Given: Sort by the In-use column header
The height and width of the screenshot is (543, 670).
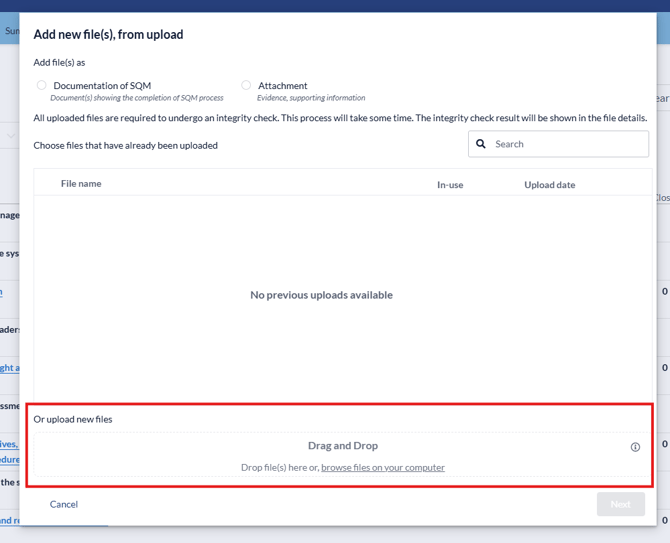Looking at the screenshot, I should point(450,185).
